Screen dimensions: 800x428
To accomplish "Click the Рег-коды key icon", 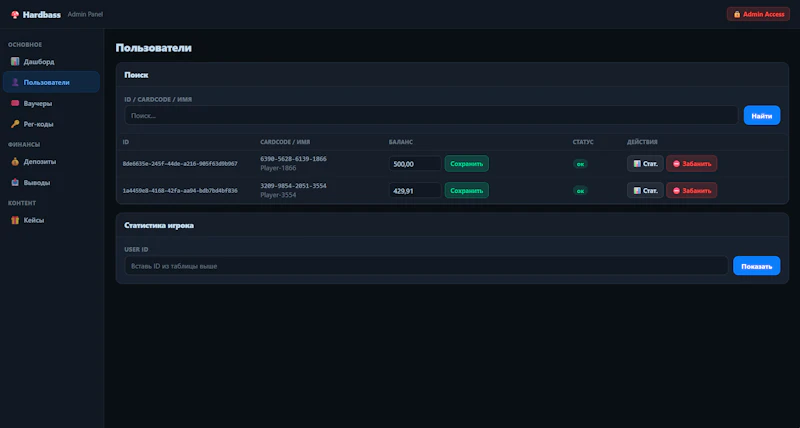I will pyautogui.click(x=15, y=124).
